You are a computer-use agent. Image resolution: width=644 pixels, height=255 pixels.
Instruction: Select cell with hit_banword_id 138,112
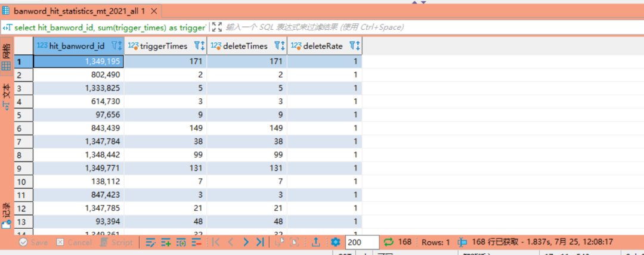click(79, 182)
